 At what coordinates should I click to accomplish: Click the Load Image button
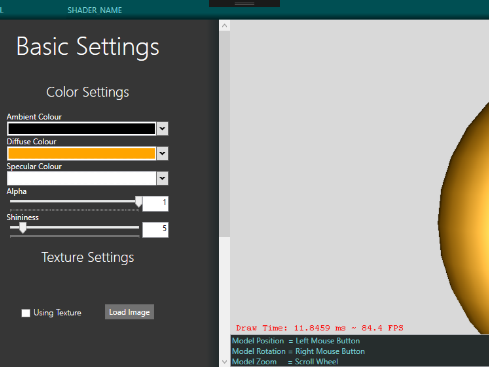(129, 312)
